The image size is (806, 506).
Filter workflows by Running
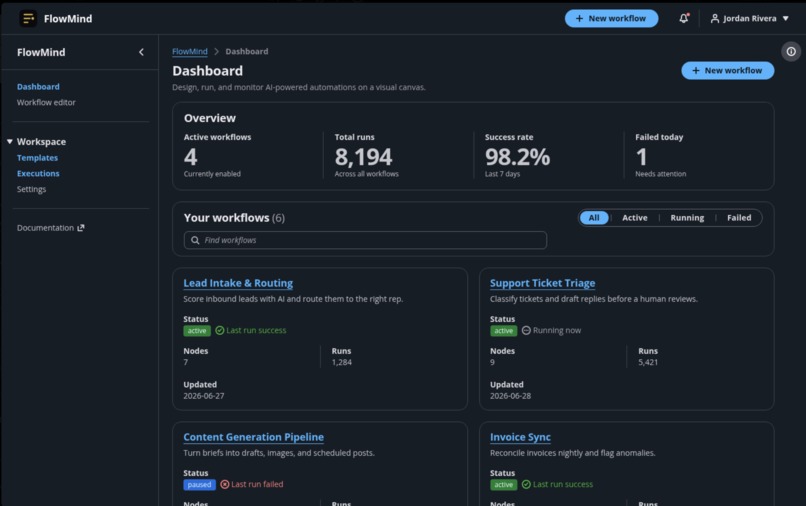tap(687, 218)
